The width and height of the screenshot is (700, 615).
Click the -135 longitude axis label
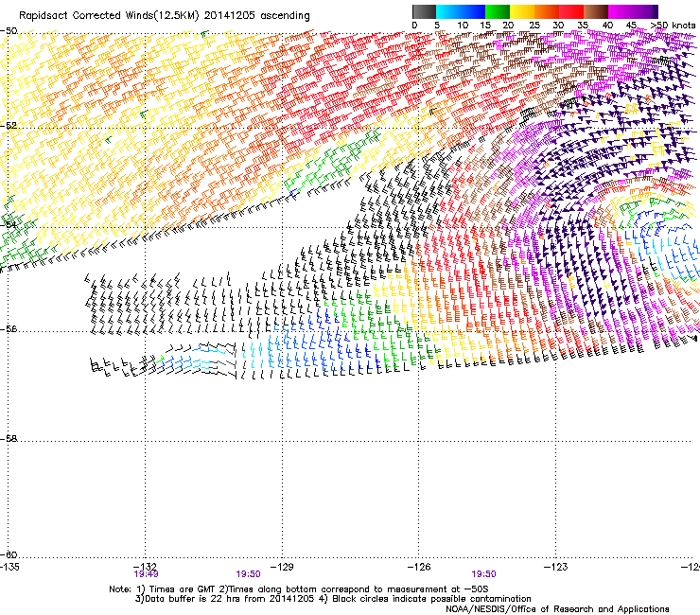(x=9, y=567)
